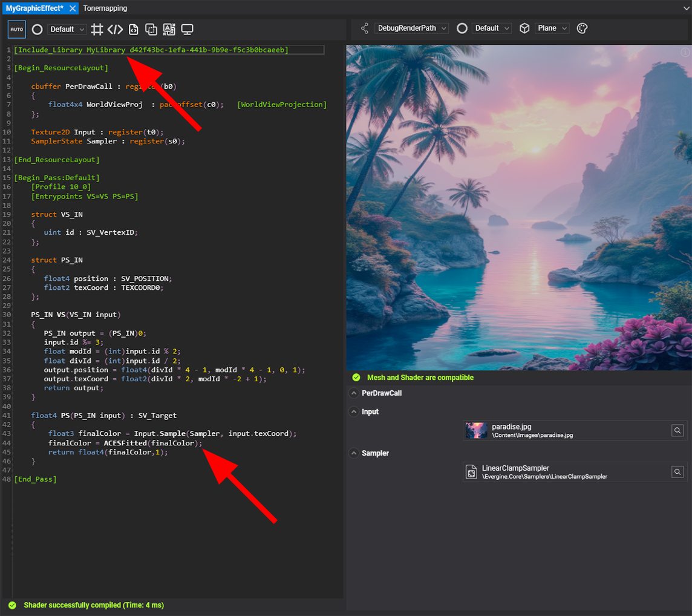Open the DebugRenderPath dropdown
Image resolution: width=692 pixels, height=616 pixels.
(412, 28)
